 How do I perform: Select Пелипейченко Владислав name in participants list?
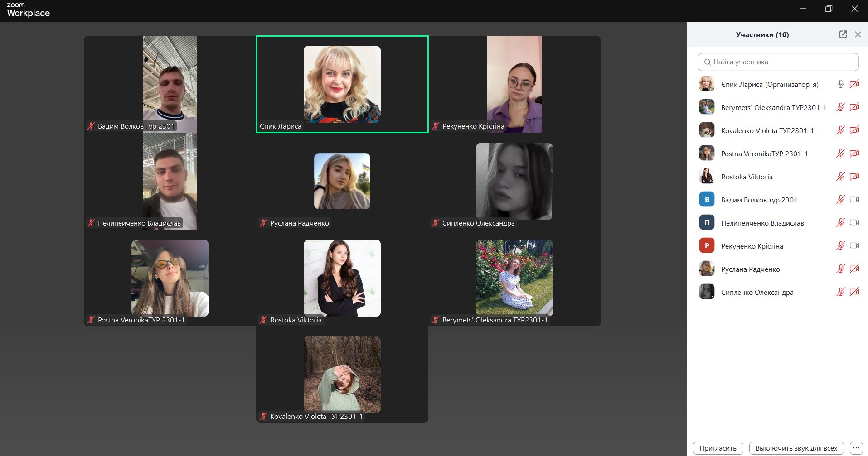tap(762, 223)
